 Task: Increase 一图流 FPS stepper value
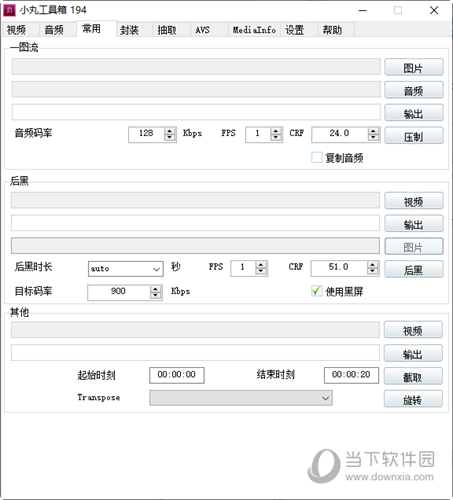[x=275, y=131]
